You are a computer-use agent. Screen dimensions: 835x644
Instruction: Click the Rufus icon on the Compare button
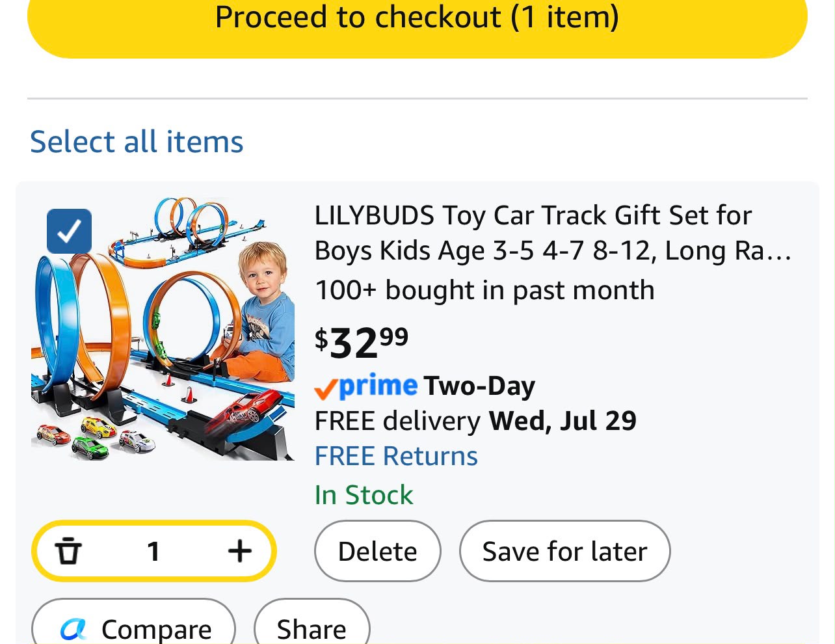(x=73, y=628)
